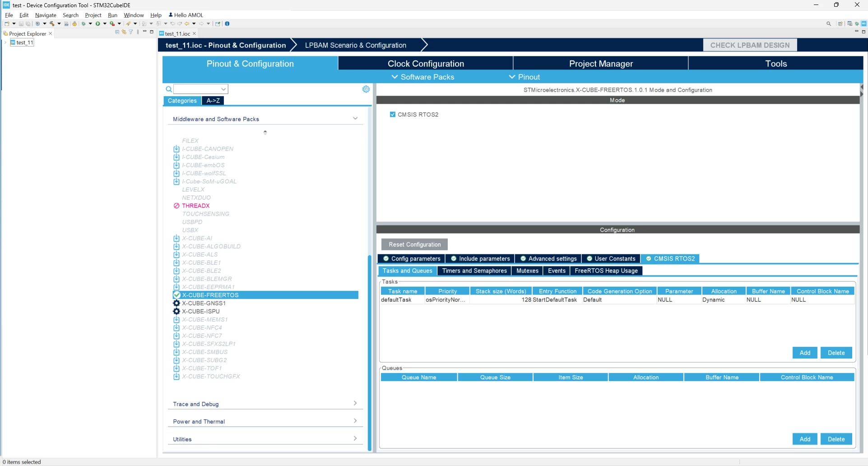Select the blue MX Device Configuration perspective icon
Screen dimensions: 868x466
point(863,24)
